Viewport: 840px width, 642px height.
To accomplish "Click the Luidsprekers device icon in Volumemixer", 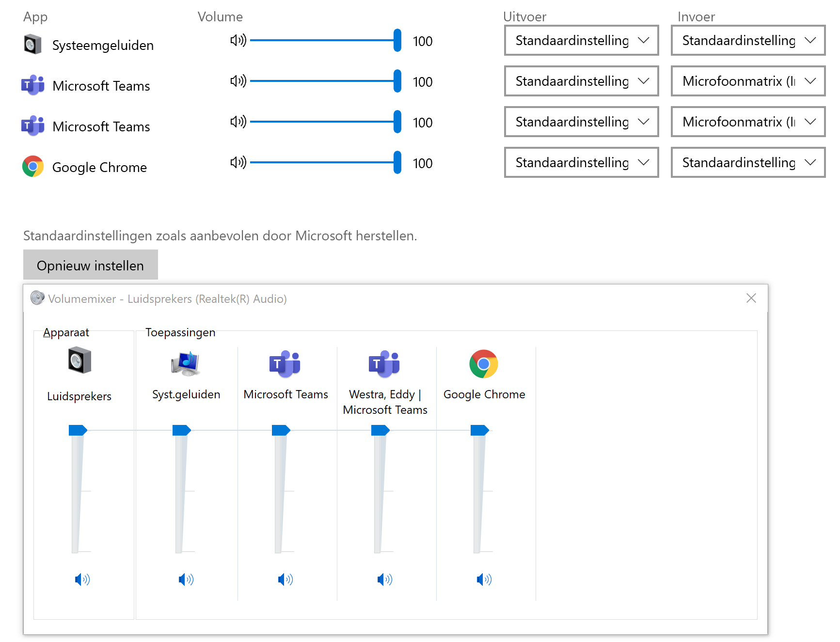I will (x=79, y=360).
